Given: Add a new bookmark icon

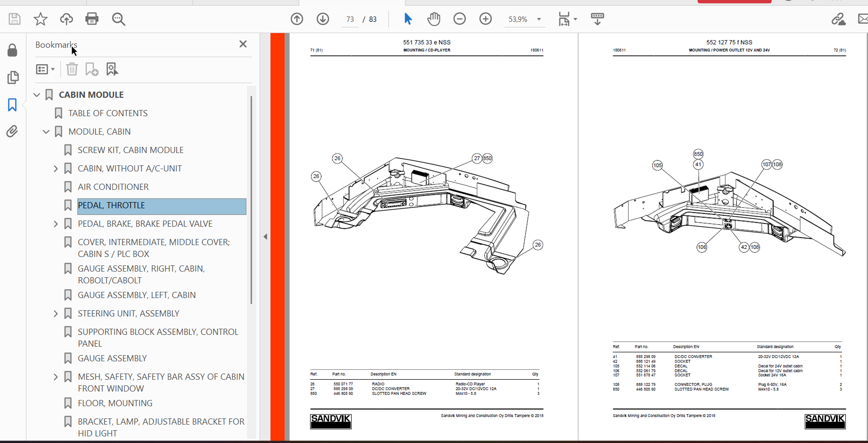Looking at the screenshot, I should [x=92, y=69].
